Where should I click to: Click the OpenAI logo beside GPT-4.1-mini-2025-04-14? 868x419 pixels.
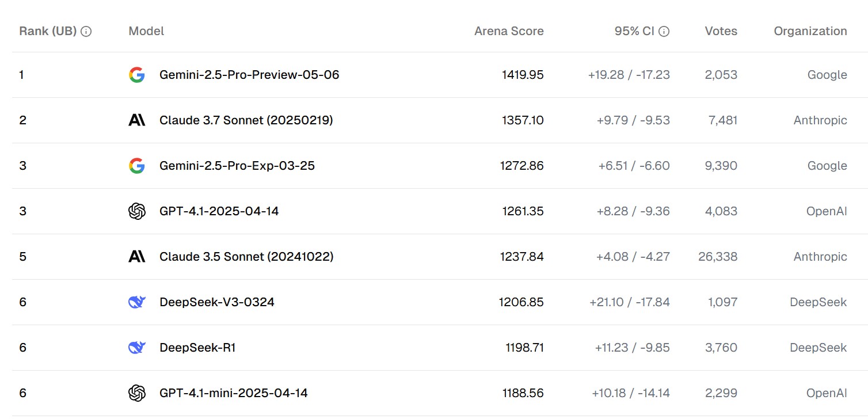(137, 393)
